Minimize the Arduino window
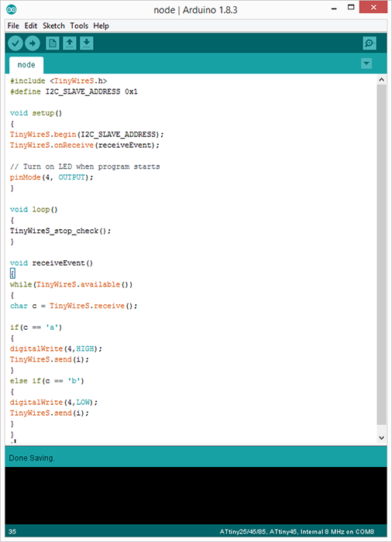Viewport: 392px width, 542px height. pos(334,8)
